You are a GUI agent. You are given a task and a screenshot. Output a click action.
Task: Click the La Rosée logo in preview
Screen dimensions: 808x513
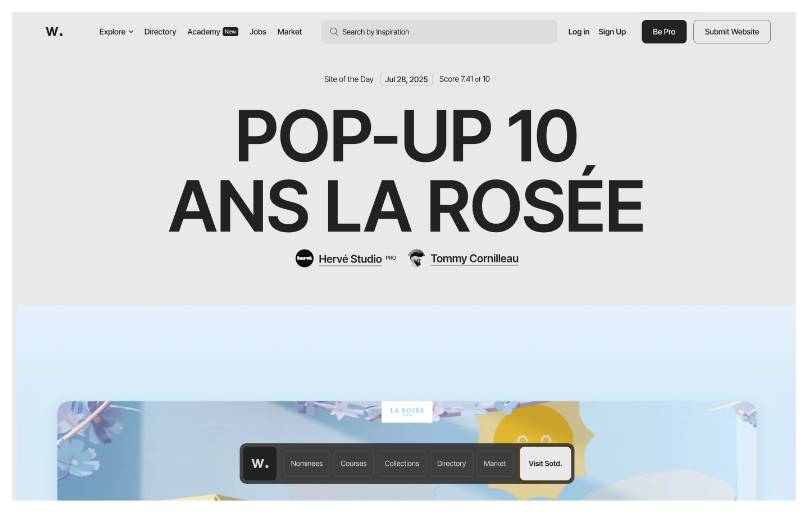(407, 412)
